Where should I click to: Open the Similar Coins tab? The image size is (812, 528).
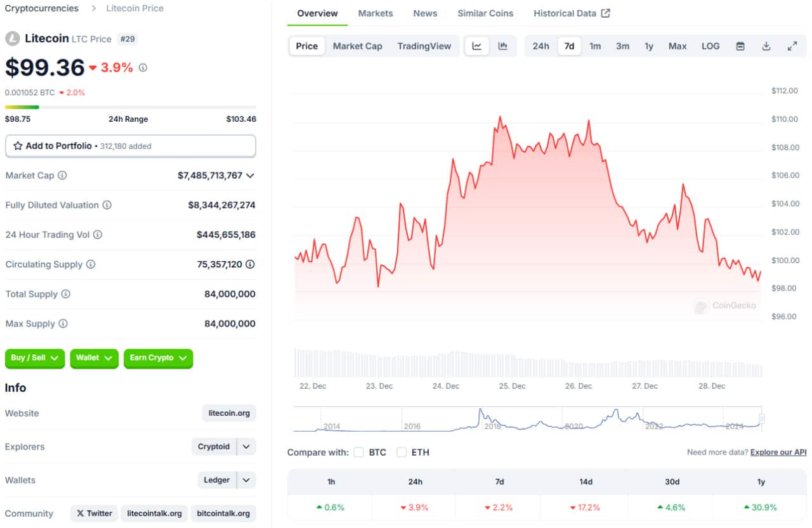point(485,13)
